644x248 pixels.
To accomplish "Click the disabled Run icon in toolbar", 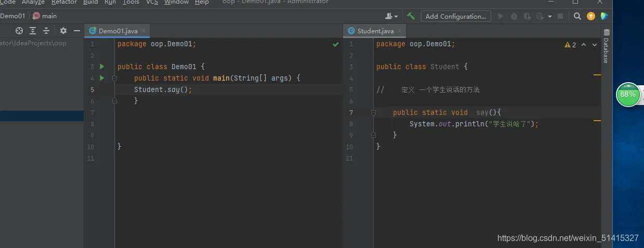I will coord(501,16).
